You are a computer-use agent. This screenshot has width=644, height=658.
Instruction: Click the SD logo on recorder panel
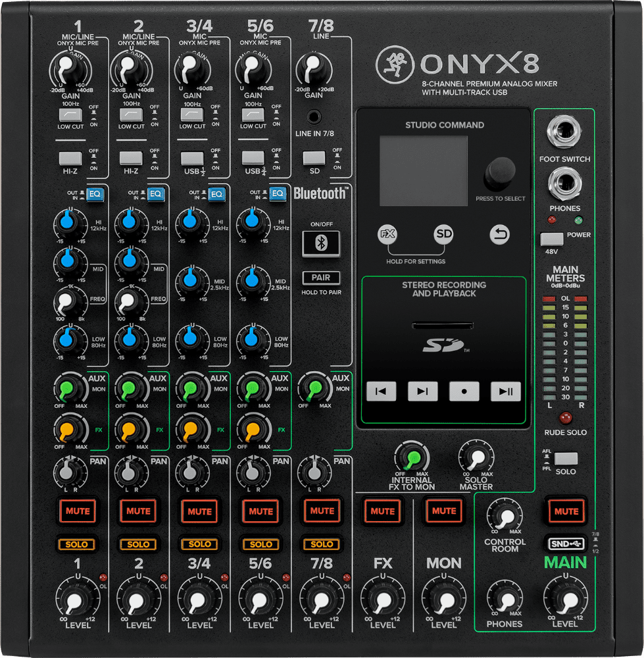click(x=444, y=345)
